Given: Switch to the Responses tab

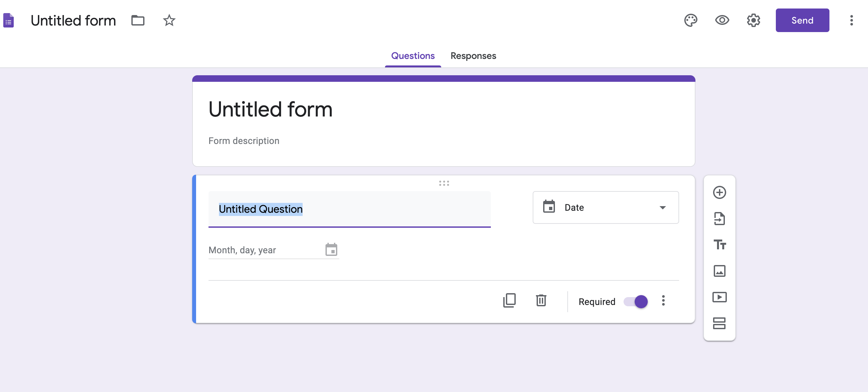Looking at the screenshot, I should 473,55.
